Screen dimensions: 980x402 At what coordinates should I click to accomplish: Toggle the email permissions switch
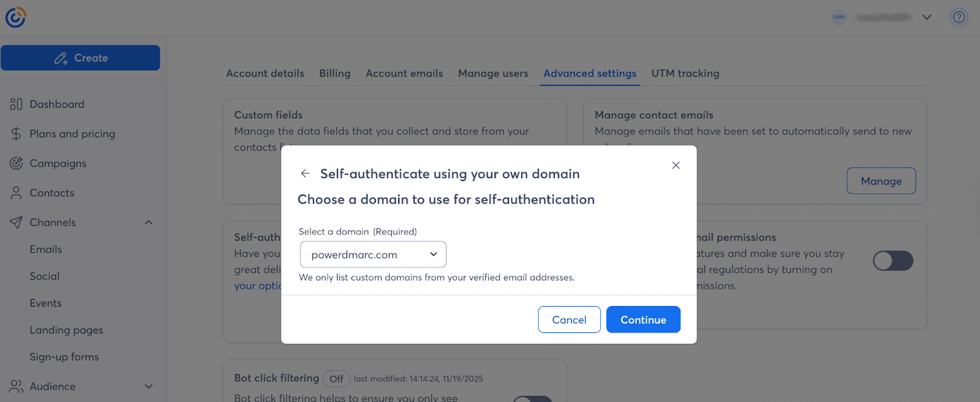click(x=892, y=261)
